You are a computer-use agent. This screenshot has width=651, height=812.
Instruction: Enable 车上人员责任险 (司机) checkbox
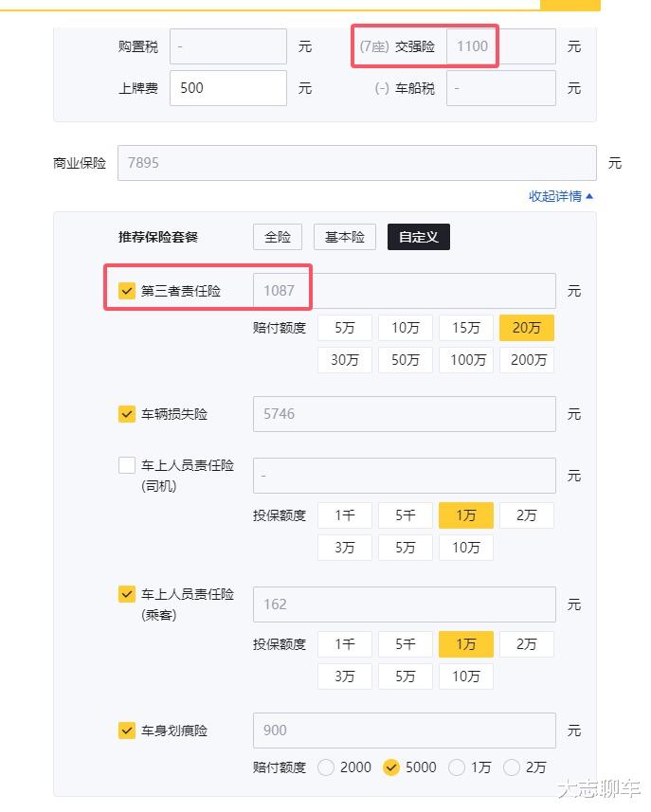pyautogui.click(x=127, y=465)
